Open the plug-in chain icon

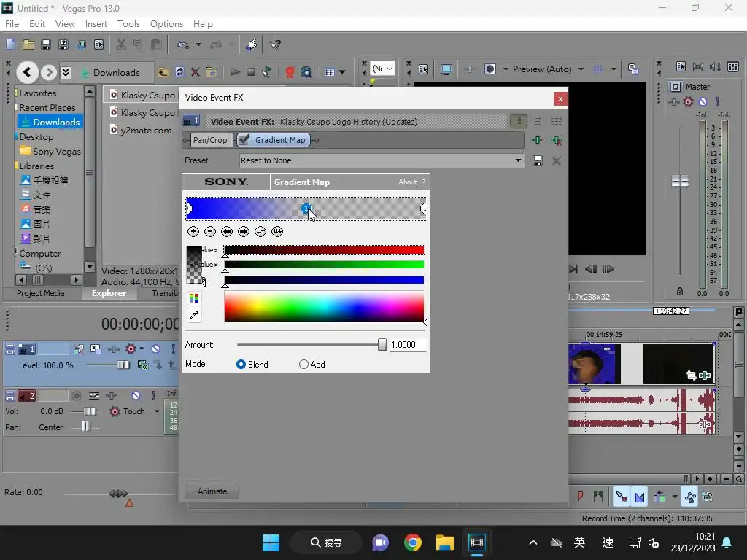pos(538,140)
